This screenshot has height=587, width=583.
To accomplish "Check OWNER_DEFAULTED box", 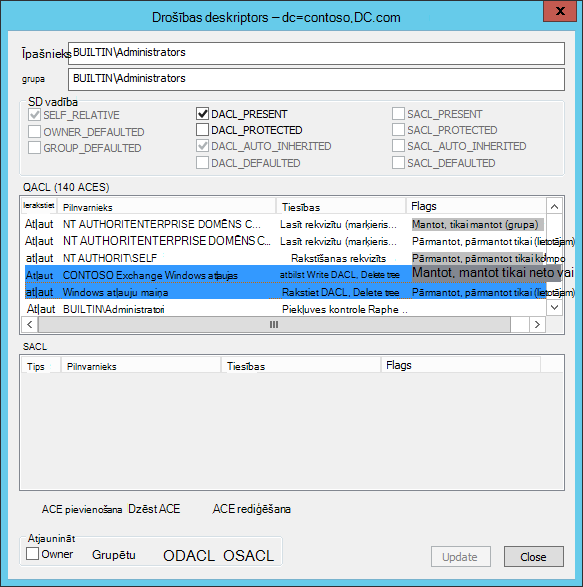I will click(x=34, y=132).
